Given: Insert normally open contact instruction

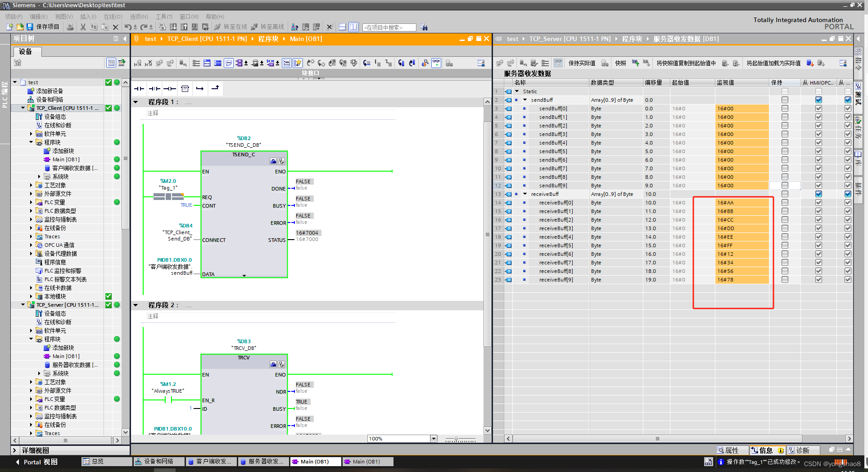Looking at the screenshot, I should pos(139,89).
